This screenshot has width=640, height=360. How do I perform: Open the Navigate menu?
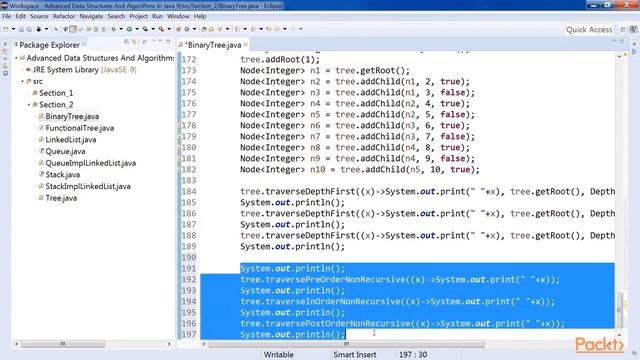coord(91,16)
